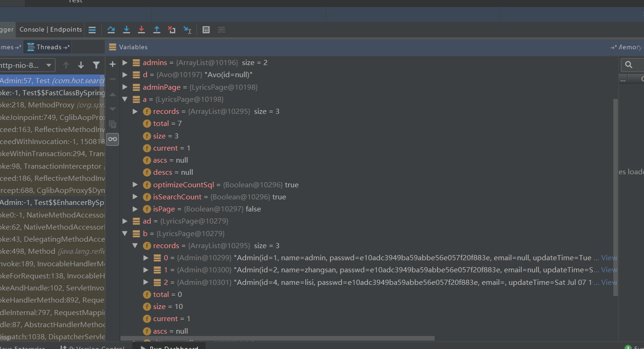Screen dimensions: 644x349
Task: Click the Drop Frame icon
Action: click(x=172, y=30)
